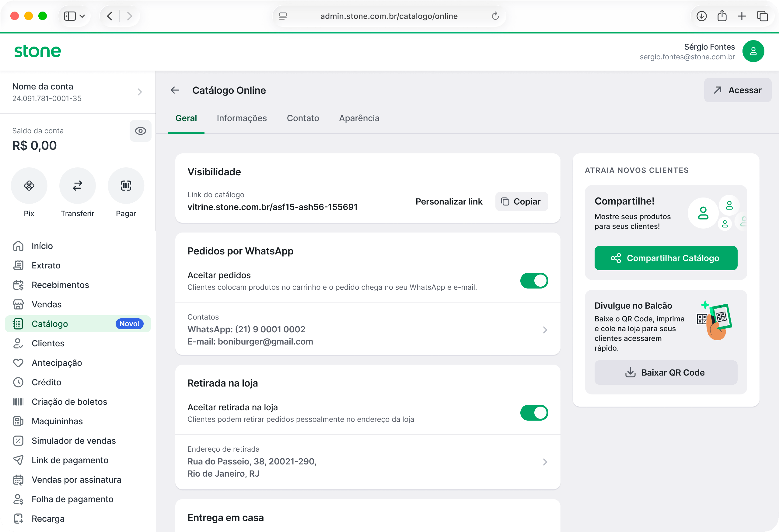Go to Início in sidebar
This screenshot has width=779, height=532.
point(78,246)
